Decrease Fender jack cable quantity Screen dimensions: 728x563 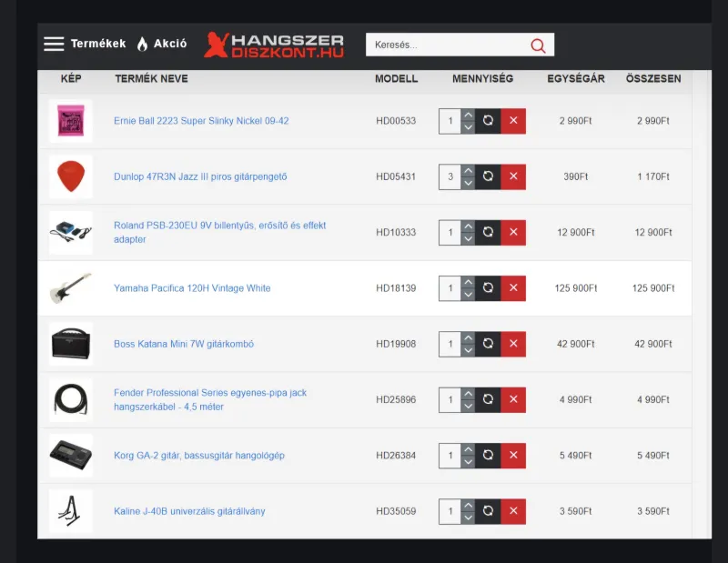point(468,407)
